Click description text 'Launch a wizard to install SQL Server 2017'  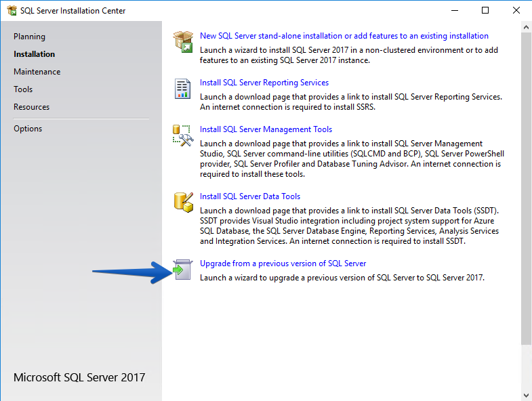point(274,50)
